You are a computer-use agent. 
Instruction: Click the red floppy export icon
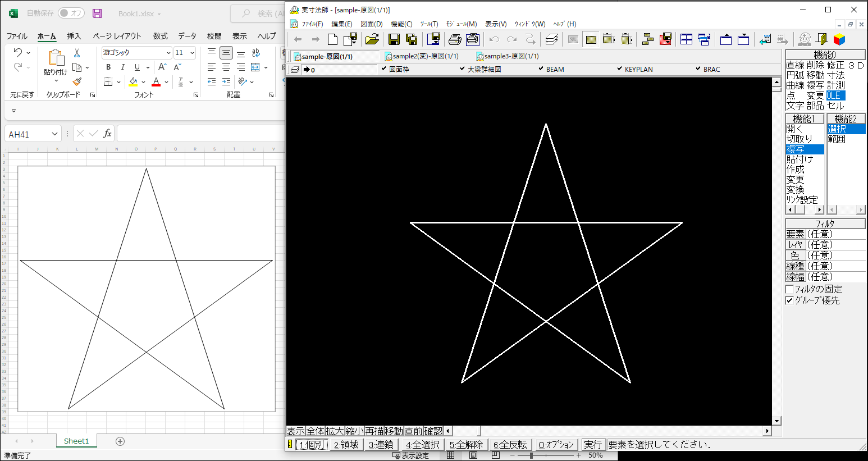click(665, 39)
